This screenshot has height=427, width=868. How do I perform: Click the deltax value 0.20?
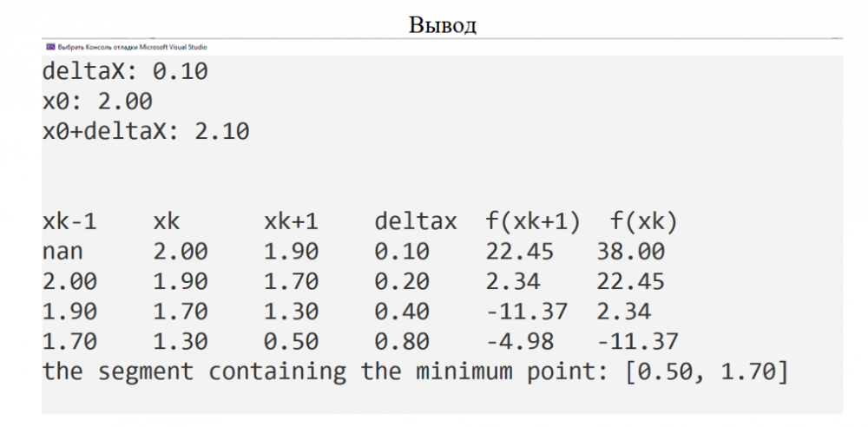pos(402,282)
